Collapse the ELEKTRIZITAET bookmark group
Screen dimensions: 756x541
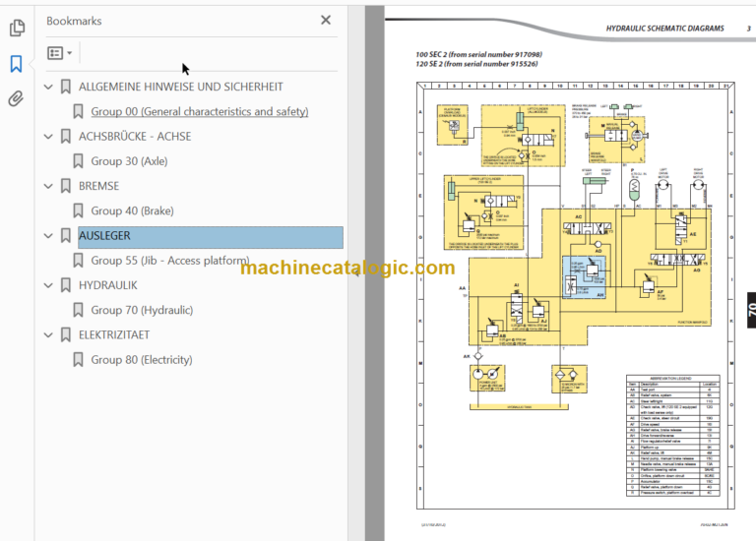pyautogui.click(x=48, y=335)
